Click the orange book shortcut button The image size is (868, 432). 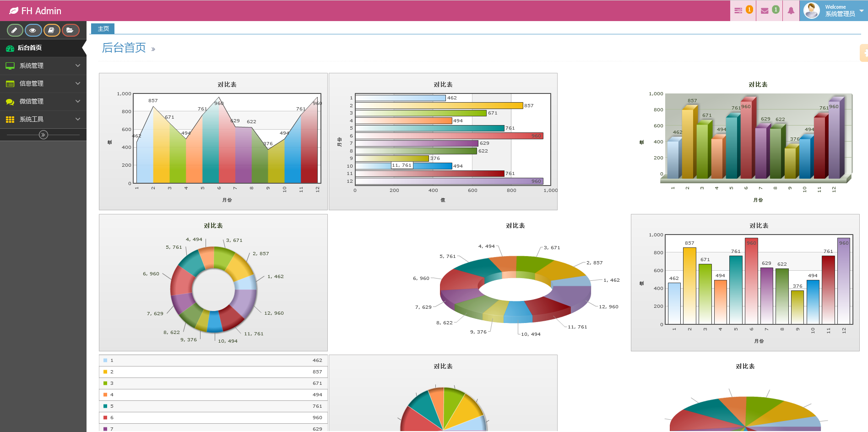click(52, 30)
